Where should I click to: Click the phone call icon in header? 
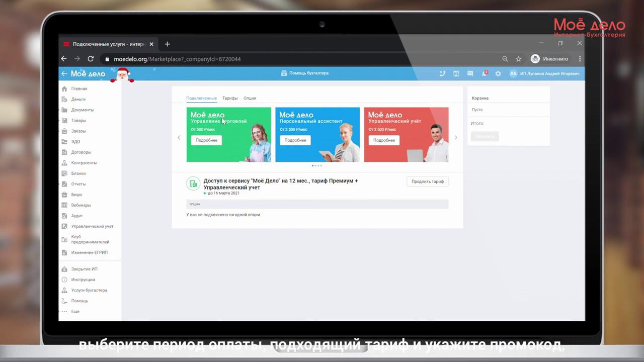(x=442, y=73)
